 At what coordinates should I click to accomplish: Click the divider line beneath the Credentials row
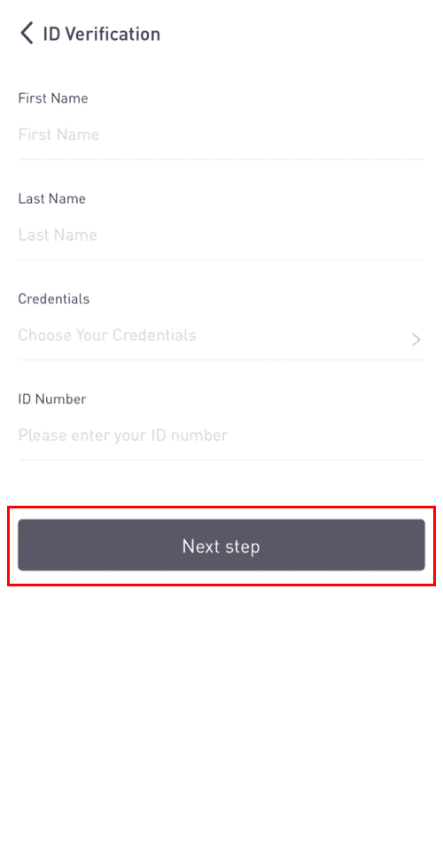click(x=221, y=360)
